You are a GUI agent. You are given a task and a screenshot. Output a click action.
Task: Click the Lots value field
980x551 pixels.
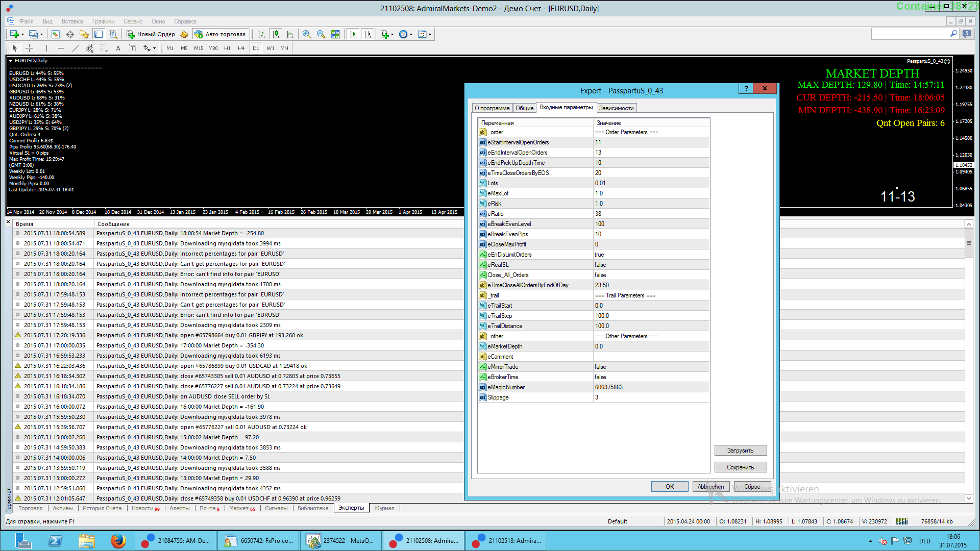pyautogui.click(x=651, y=183)
